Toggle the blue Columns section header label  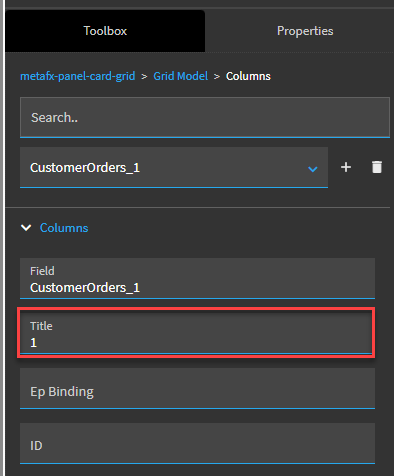(64, 228)
